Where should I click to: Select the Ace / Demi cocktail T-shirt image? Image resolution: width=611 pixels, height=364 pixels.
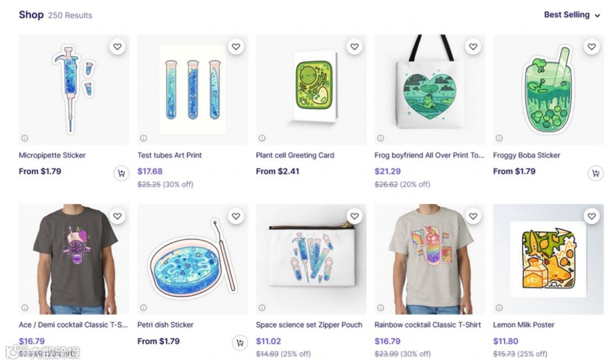coord(74,259)
